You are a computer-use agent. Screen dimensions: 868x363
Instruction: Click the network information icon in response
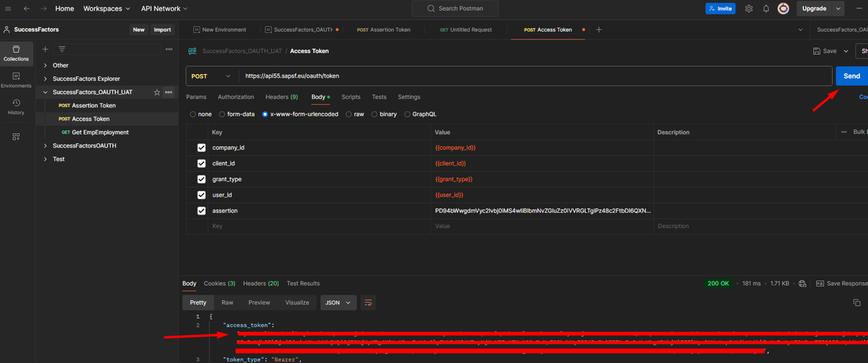tap(802, 284)
